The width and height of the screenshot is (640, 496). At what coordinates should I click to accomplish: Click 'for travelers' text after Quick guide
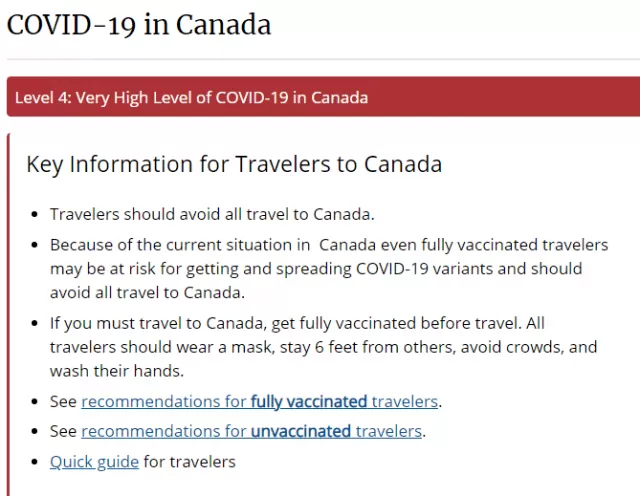[190, 462]
